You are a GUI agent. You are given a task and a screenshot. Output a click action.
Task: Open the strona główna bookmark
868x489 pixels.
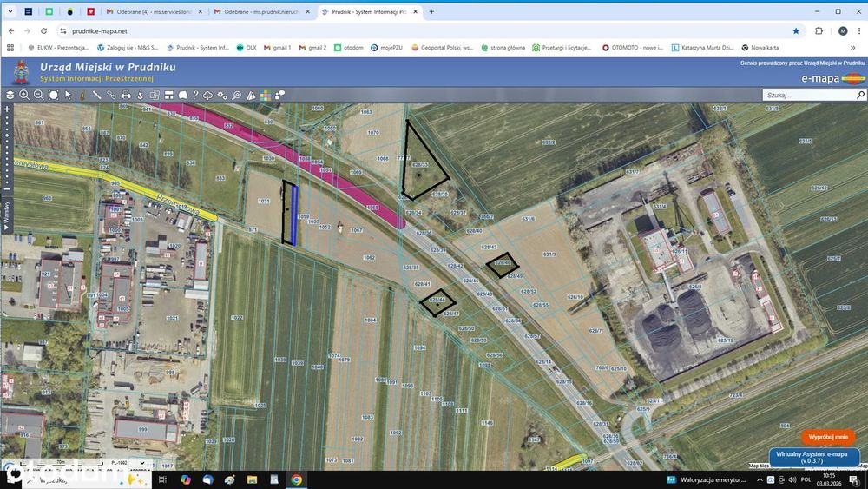(x=503, y=48)
